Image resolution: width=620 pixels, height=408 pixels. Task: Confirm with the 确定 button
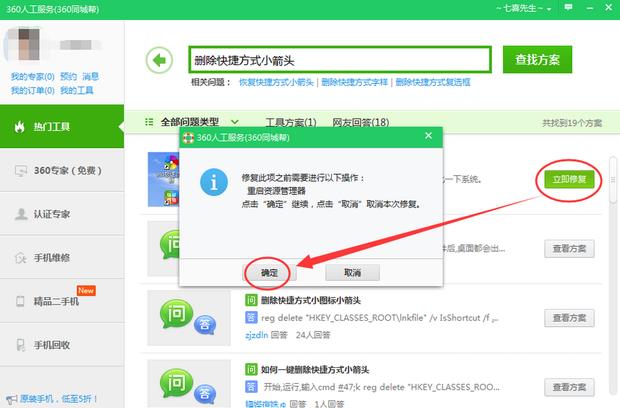coord(269,272)
